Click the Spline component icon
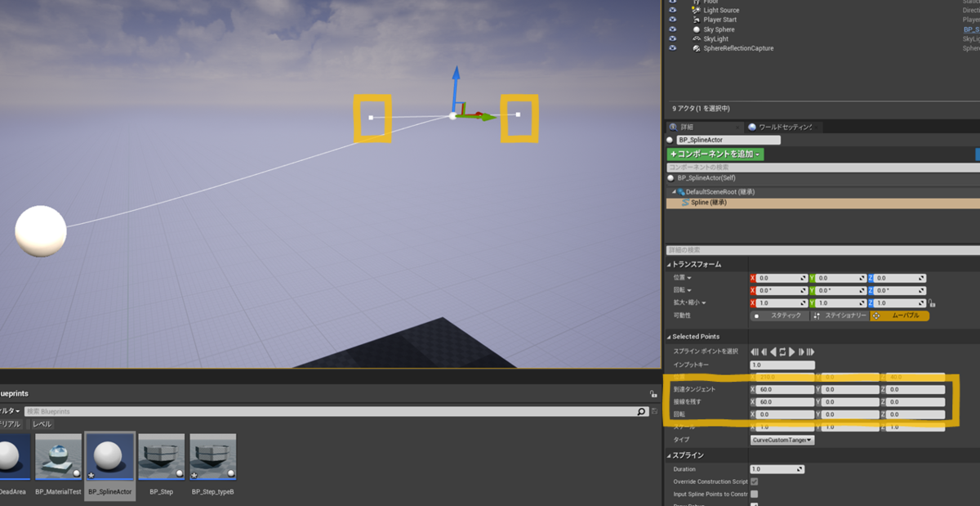Image resolution: width=980 pixels, height=506 pixels. [685, 202]
